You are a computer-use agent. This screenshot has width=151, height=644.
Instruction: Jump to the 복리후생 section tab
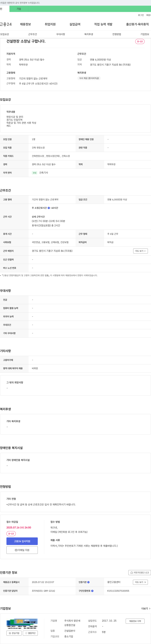pyautogui.click(x=89, y=34)
